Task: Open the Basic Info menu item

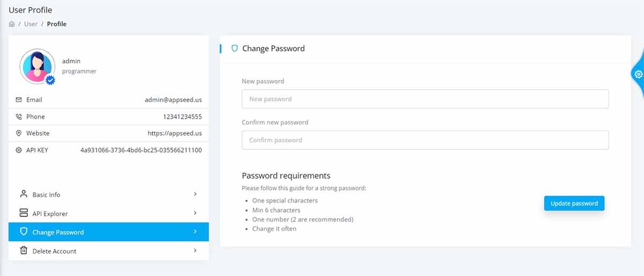Action: pyautogui.click(x=108, y=194)
